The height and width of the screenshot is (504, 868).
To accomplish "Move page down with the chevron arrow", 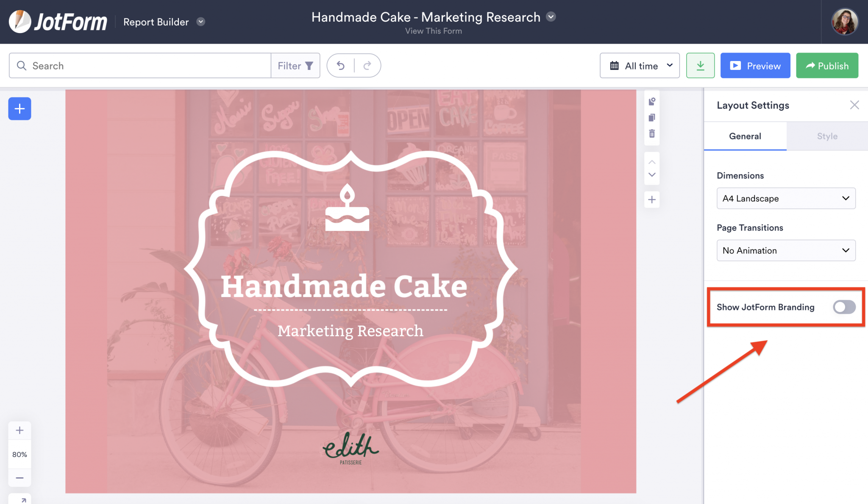I will point(652,175).
